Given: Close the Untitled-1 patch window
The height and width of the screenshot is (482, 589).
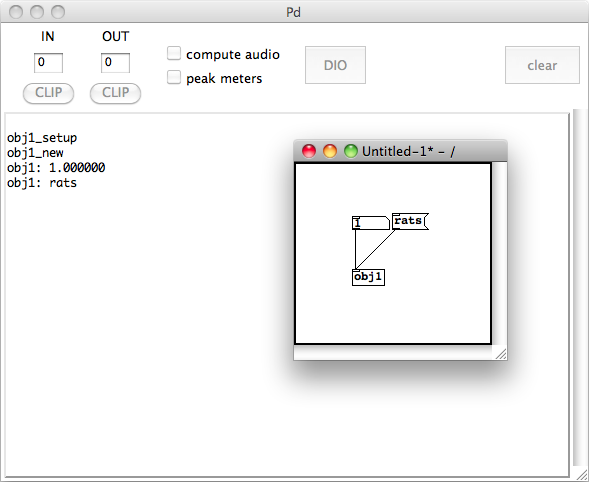Looking at the screenshot, I should coord(309,151).
